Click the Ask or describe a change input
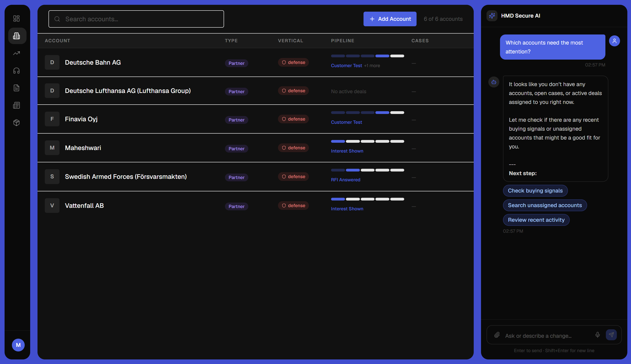This screenshot has width=631, height=364. pos(548,336)
